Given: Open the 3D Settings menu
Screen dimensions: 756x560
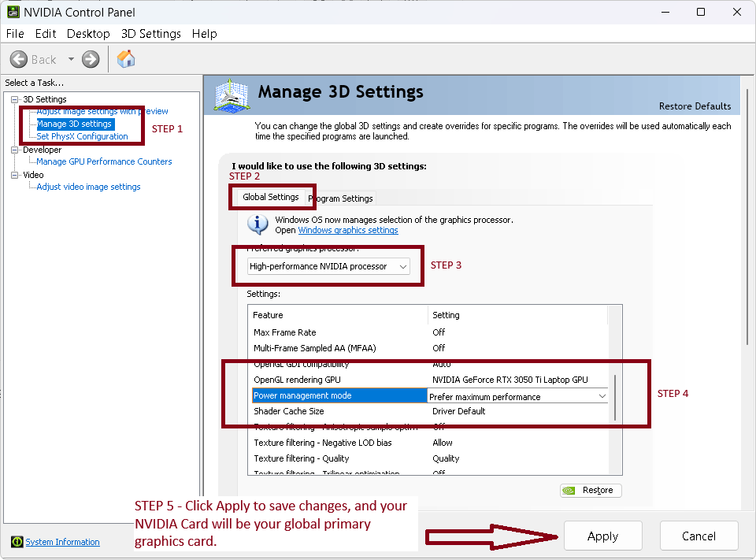Looking at the screenshot, I should coord(151,34).
